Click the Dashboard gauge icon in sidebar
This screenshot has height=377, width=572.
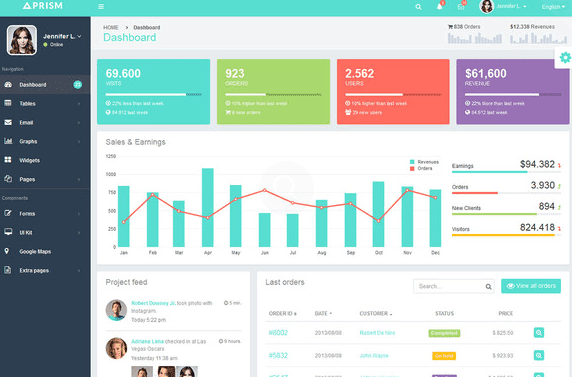pyautogui.click(x=8, y=85)
